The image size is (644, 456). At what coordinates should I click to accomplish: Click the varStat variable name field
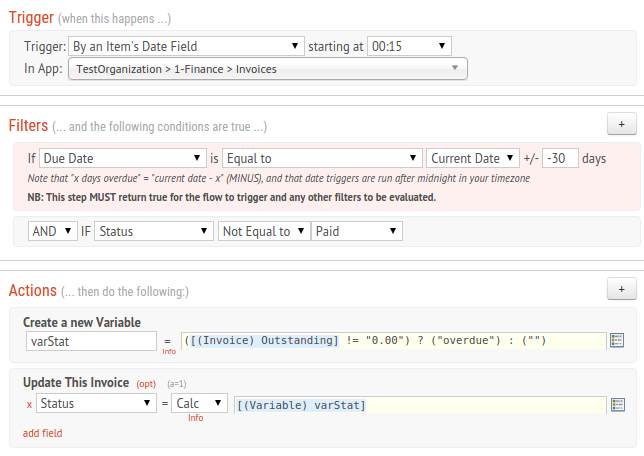(x=91, y=341)
